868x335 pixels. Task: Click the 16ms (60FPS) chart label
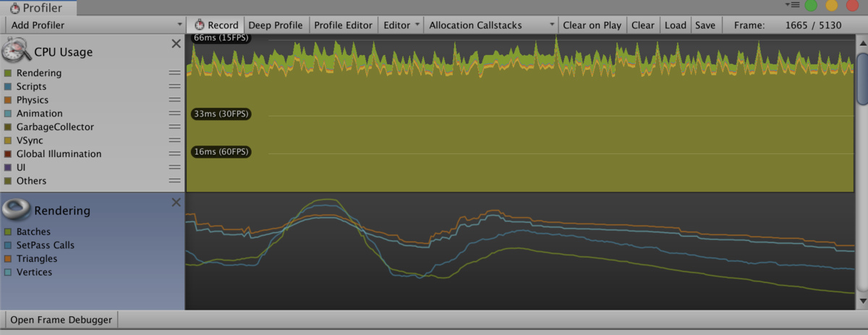coord(221,151)
